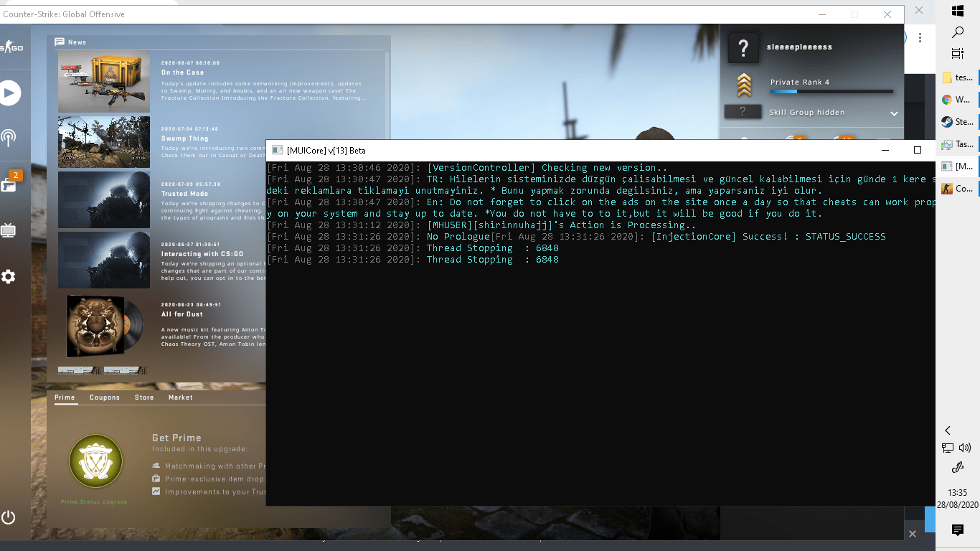Click the power quit icon in sidebar
The height and width of the screenshot is (551, 980).
[x=9, y=517]
